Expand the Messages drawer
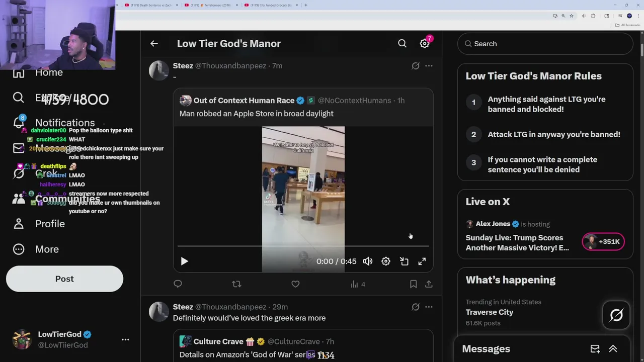This screenshot has height=362, width=644. coord(613,349)
